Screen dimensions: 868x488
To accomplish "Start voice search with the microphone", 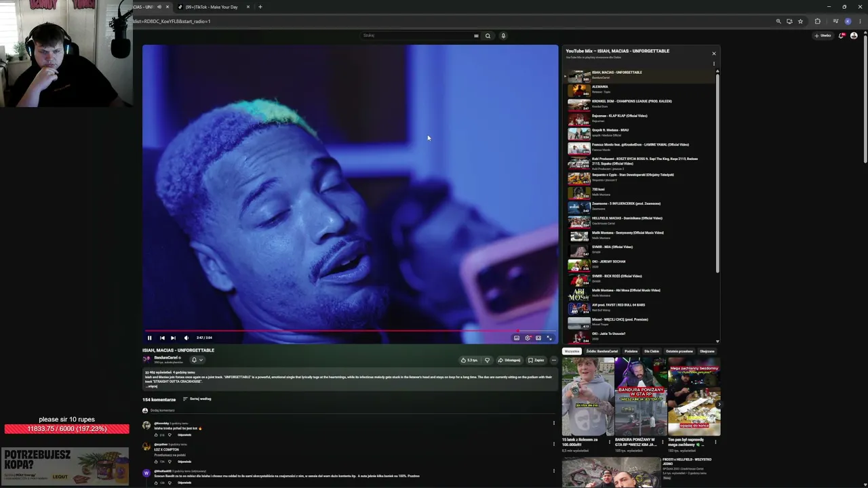I will pyautogui.click(x=503, y=36).
